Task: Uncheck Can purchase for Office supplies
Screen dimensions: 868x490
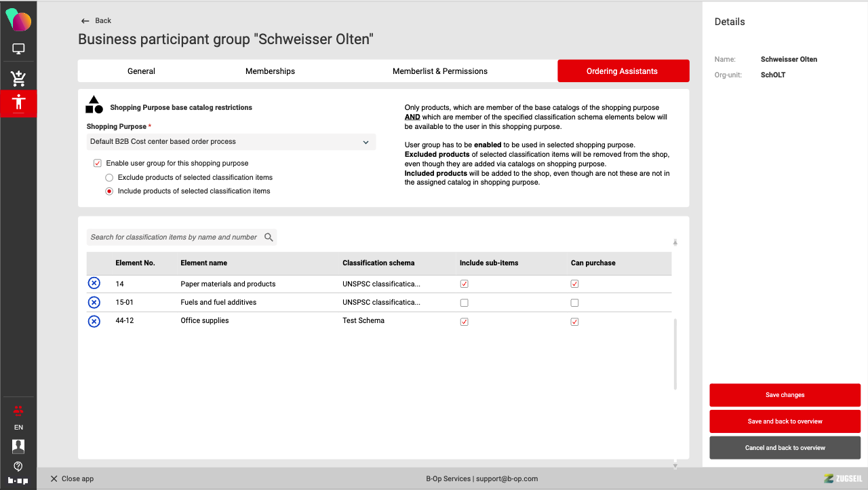Action: (x=574, y=322)
